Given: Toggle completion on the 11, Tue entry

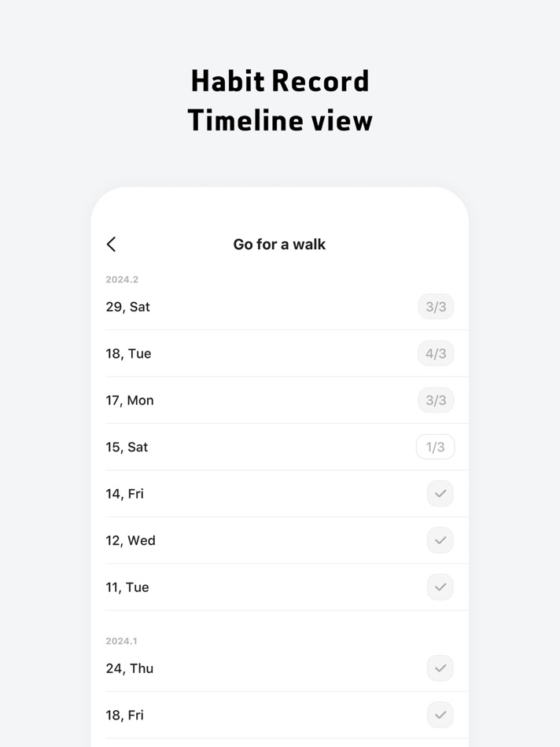Looking at the screenshot, I should pyautogui.click(x=440, y=587).
